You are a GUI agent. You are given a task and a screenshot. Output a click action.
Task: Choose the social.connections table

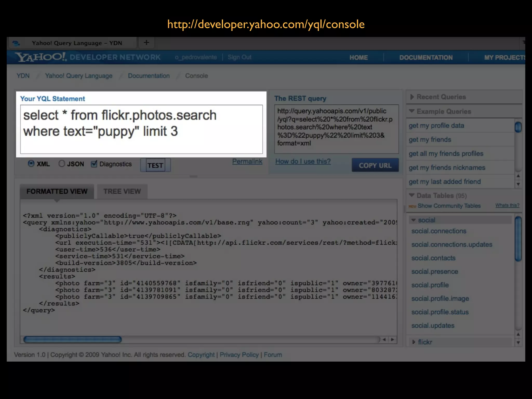pos(439,231)
